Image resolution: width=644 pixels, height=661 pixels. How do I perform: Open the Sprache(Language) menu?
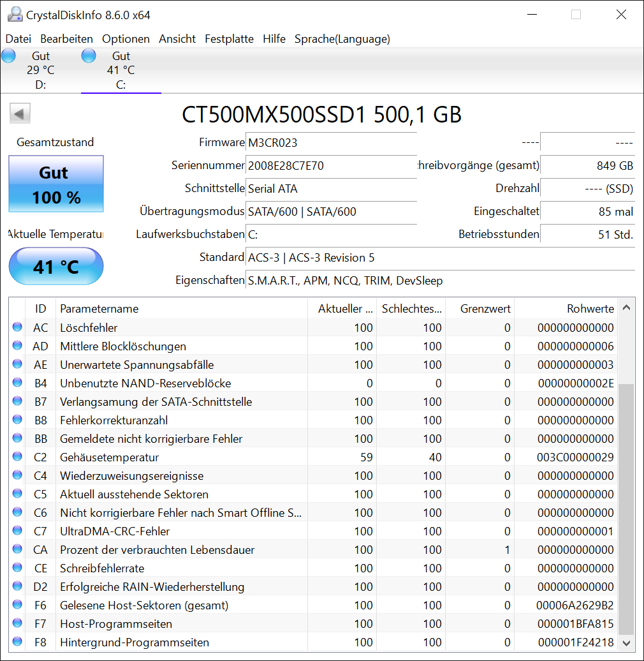[x=342, y=39]
